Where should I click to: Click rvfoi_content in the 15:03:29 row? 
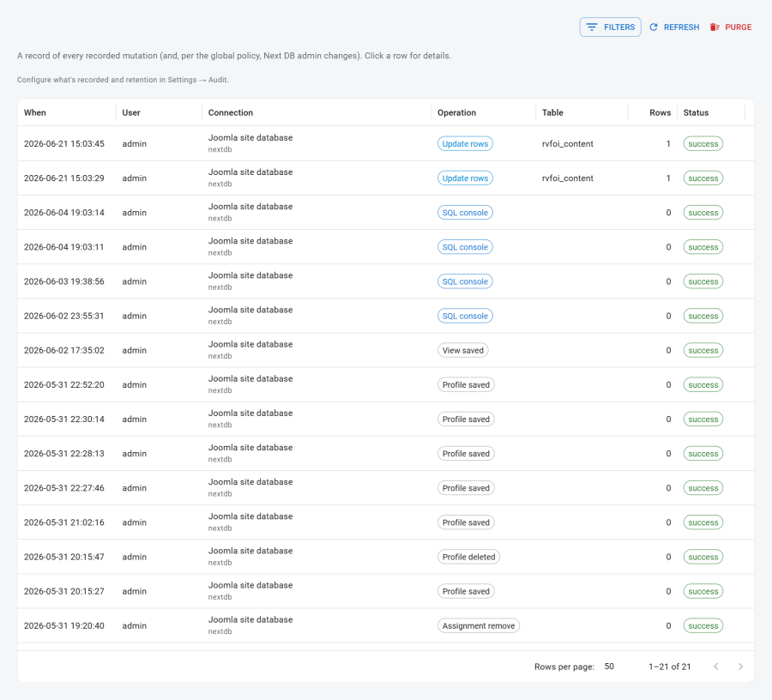pos(567,178)
